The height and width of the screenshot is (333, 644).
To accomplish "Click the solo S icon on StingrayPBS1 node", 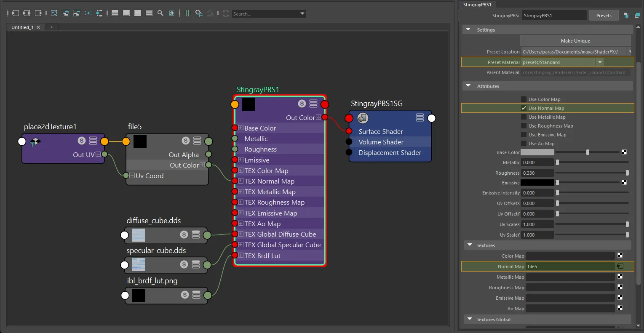I will pyautogui.click(x=302, y=104).
